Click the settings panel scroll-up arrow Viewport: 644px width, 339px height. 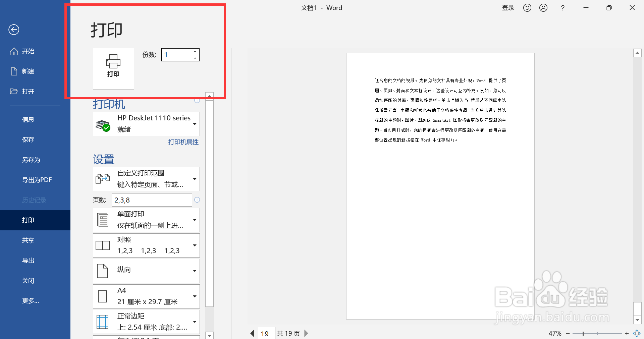coord(209,97)
